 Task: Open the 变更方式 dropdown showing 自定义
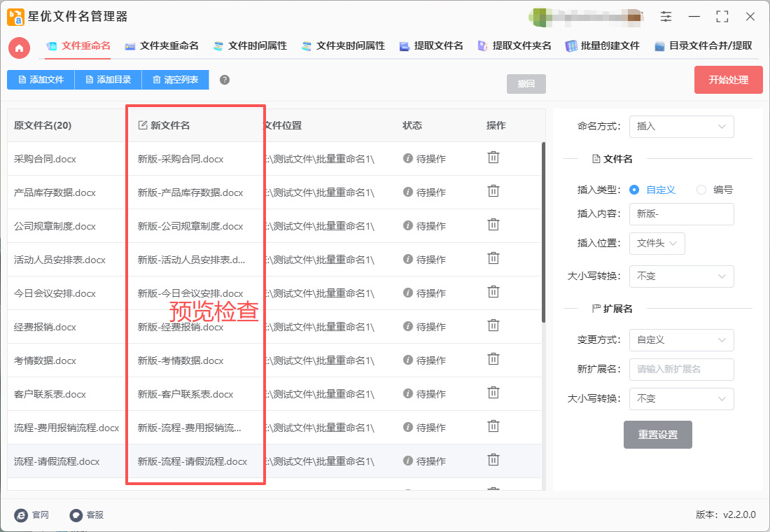(x=681, y=340)
